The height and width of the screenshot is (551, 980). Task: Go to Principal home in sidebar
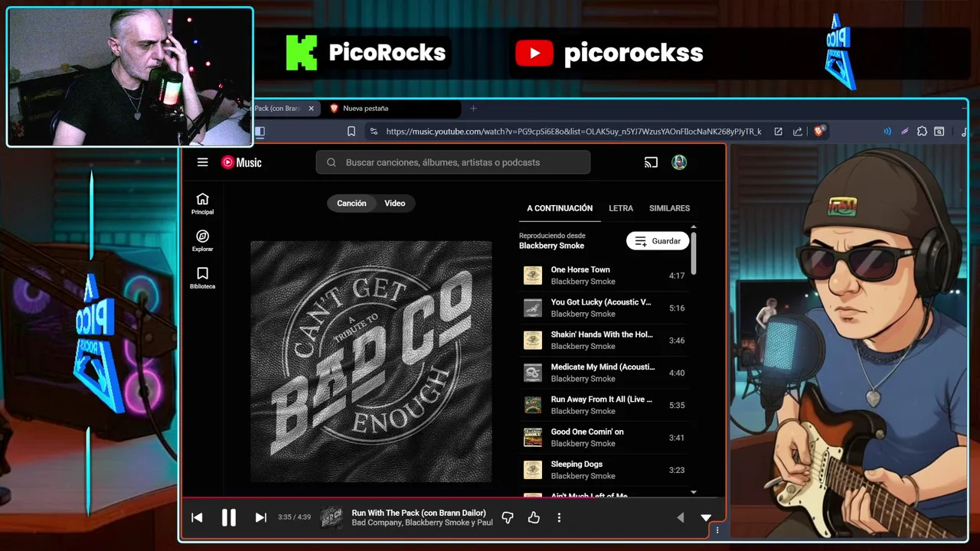202,204
